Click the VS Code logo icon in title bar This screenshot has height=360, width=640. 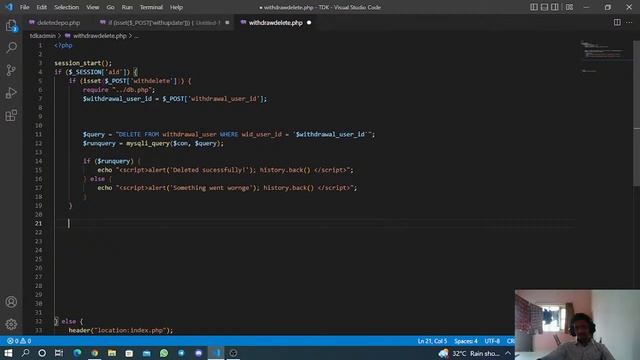point(9,7)
